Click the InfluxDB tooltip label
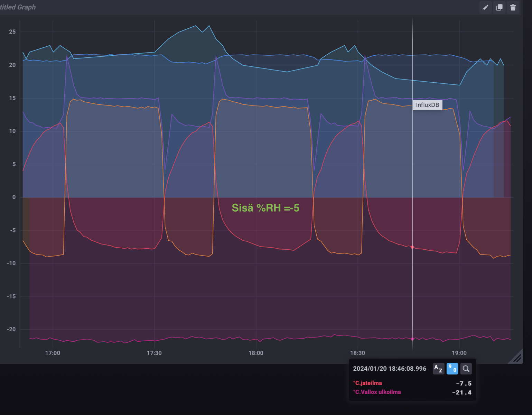The width and height of the screenshot is (532, 415). [427, 105]
